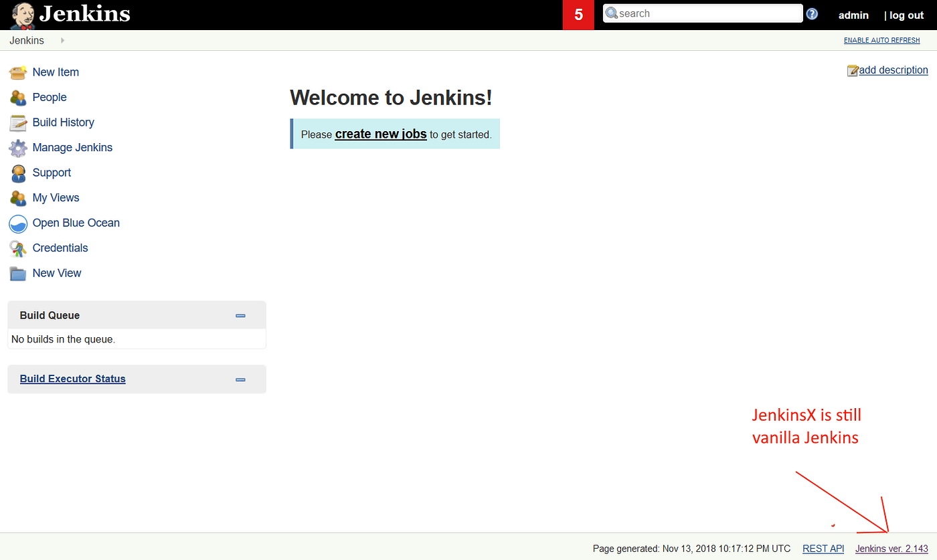Open My Views from the sidebar
Screen dimensions: 937x560
tap(17, 197)
